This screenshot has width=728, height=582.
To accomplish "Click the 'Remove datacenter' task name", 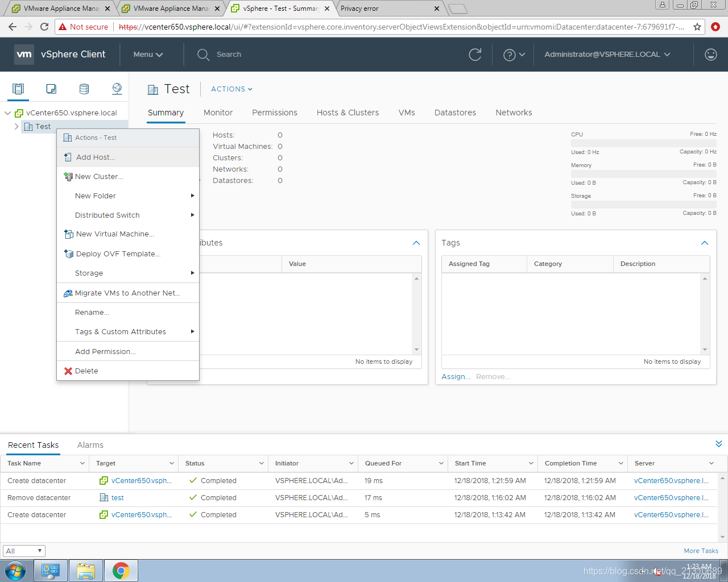I will tap(39, 498).
